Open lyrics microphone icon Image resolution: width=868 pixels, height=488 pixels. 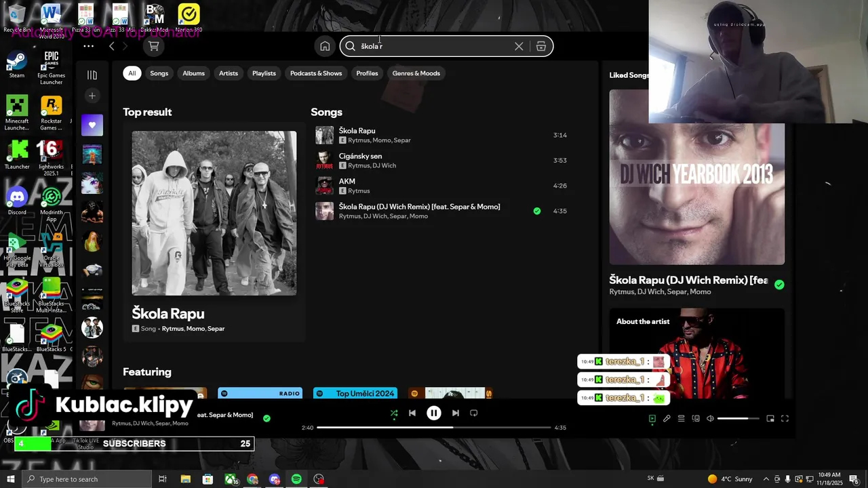click(x=667, y=419)
